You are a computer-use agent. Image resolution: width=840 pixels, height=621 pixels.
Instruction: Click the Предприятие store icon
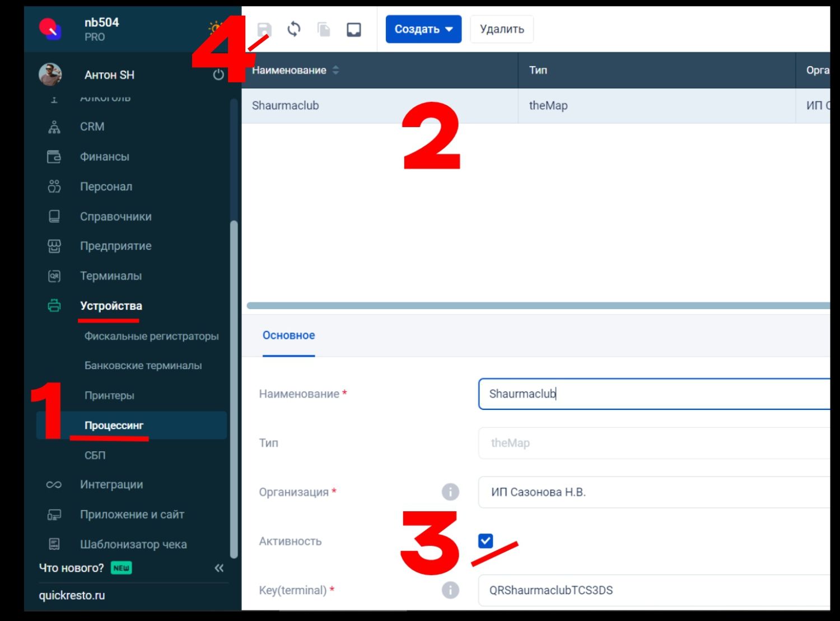(x=54, y=246)
